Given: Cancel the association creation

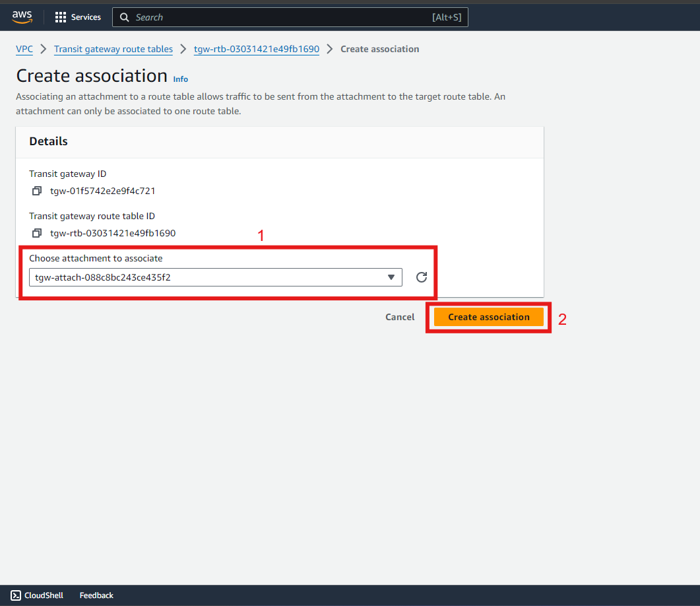Looking at the screenshot, I should click(400, 317).
